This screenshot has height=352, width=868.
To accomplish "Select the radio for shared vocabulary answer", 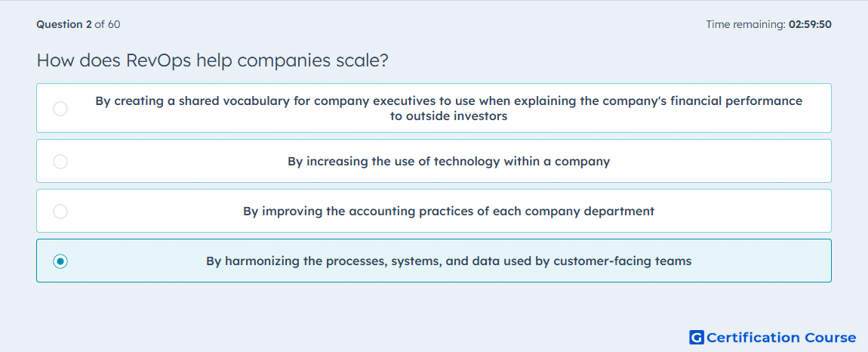I will pyautogui.click(x=60, y=109).
